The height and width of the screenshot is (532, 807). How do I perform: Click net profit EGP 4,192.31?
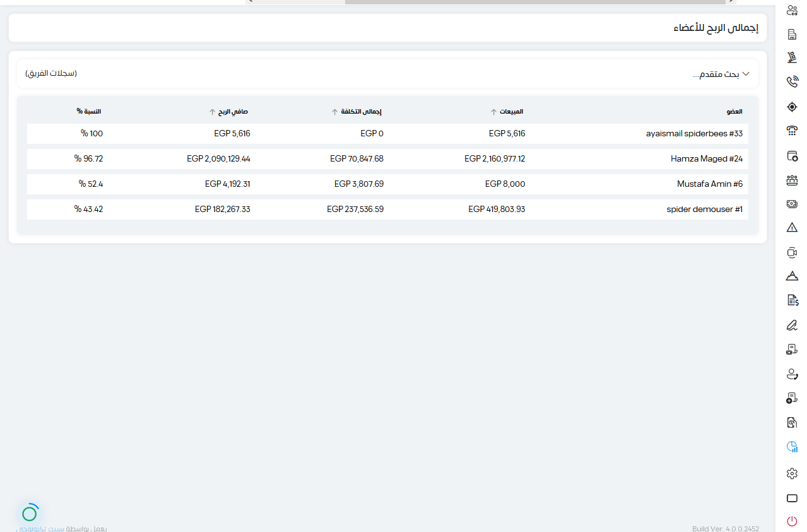pos(228,184)
